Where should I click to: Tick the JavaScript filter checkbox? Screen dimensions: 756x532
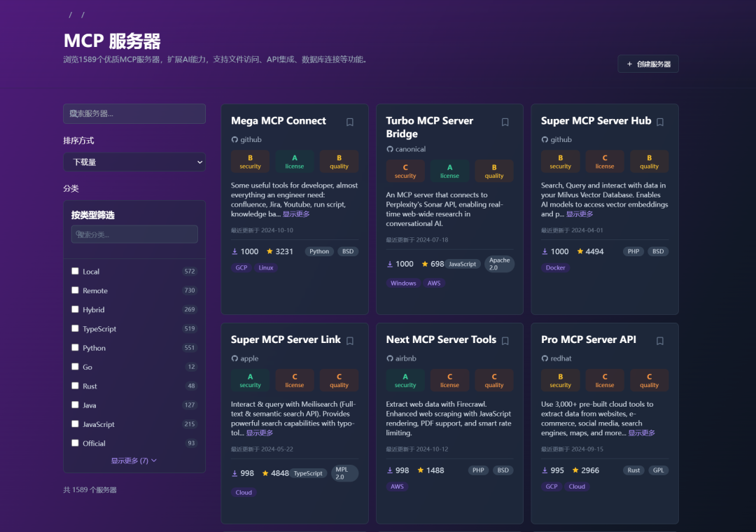(x=75, y=424)
